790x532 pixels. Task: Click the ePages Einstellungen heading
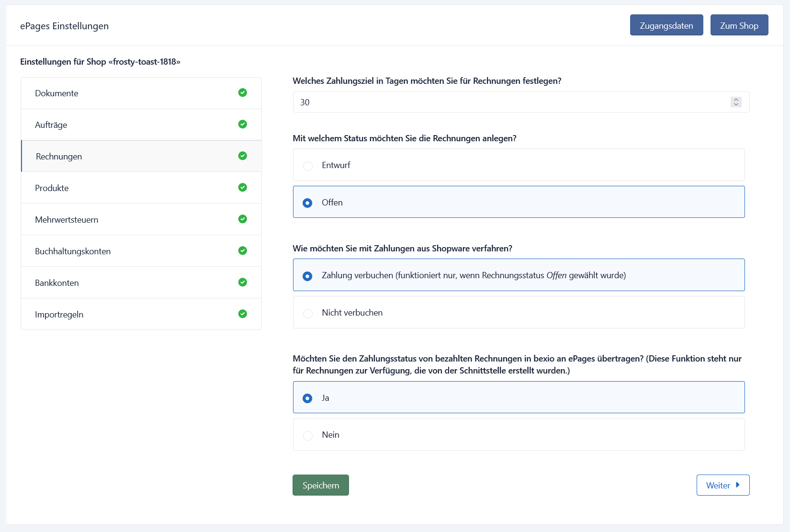pos(64,26)
